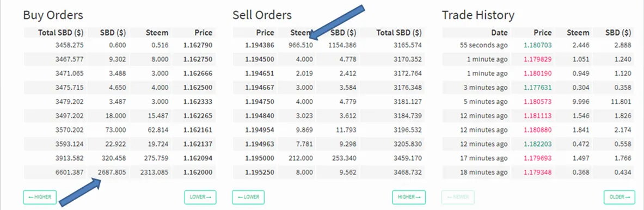The height and width of the screenshot is (210, 644).
Task: Click the buy order with 2687.805 SBD
Action: (x=119, y=172)
